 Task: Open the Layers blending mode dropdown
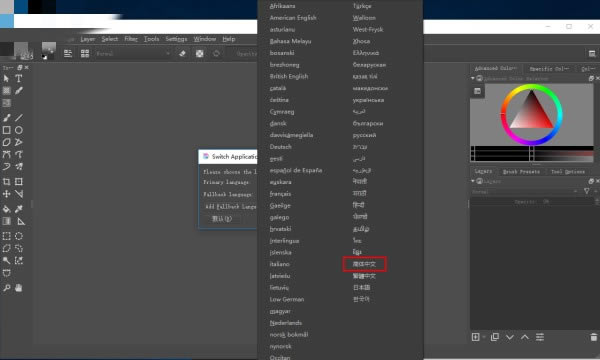point(524,192)
